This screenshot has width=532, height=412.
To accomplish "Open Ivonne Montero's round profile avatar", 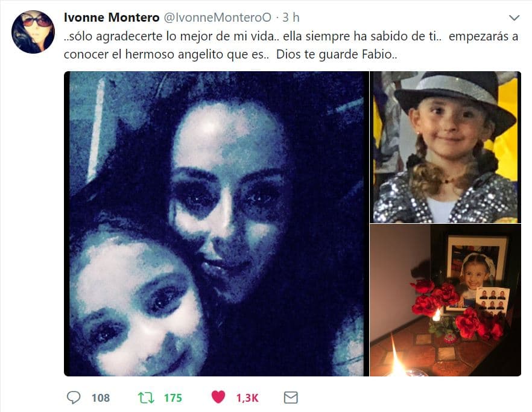I will click(x=33, y=32).
